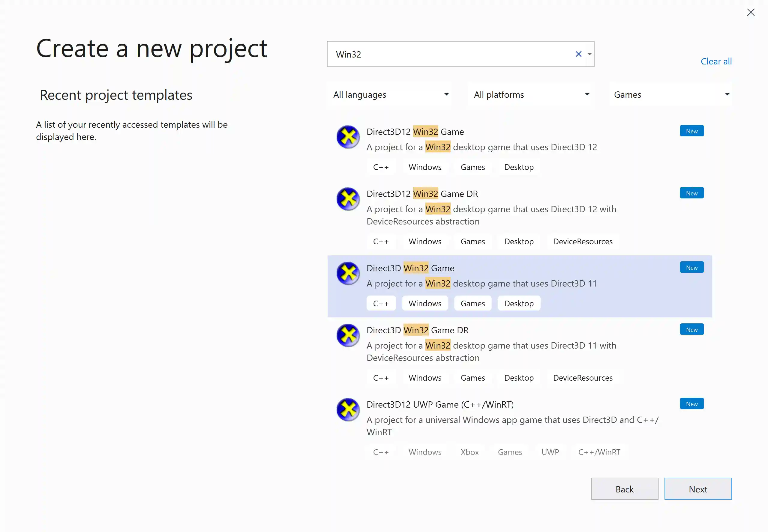The image size is (768, 532).
Task: Click the Direct3D Win32 Game template icon
Action: tap(348, 273)
